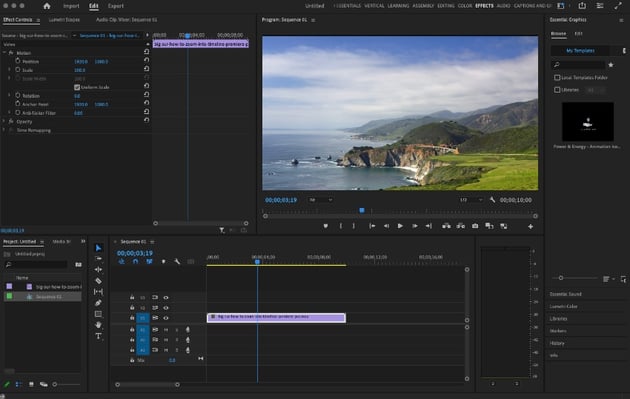The height and width of the screenshot is (399, 630).
Task: Click Go to Out point button
Action: pos(429,226)
